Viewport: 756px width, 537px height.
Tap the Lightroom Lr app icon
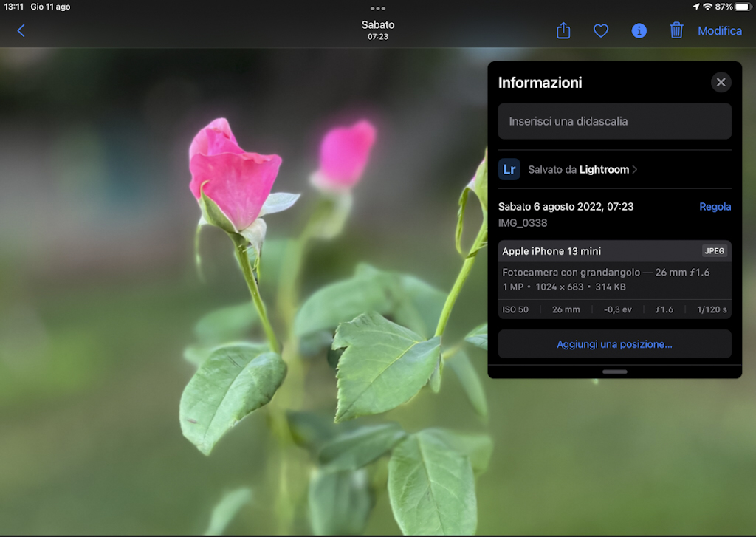click(509, 169)
